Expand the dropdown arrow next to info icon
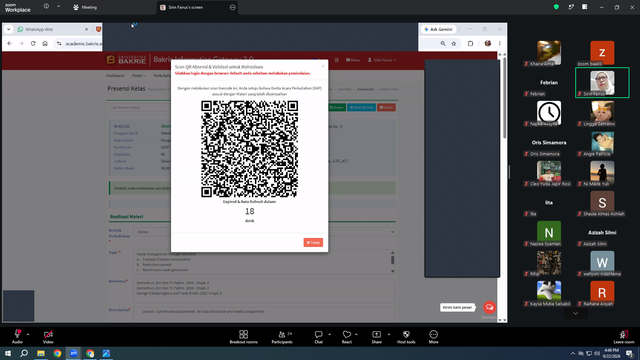The height and width of the screenshot is (360, 640). point(58,7)
